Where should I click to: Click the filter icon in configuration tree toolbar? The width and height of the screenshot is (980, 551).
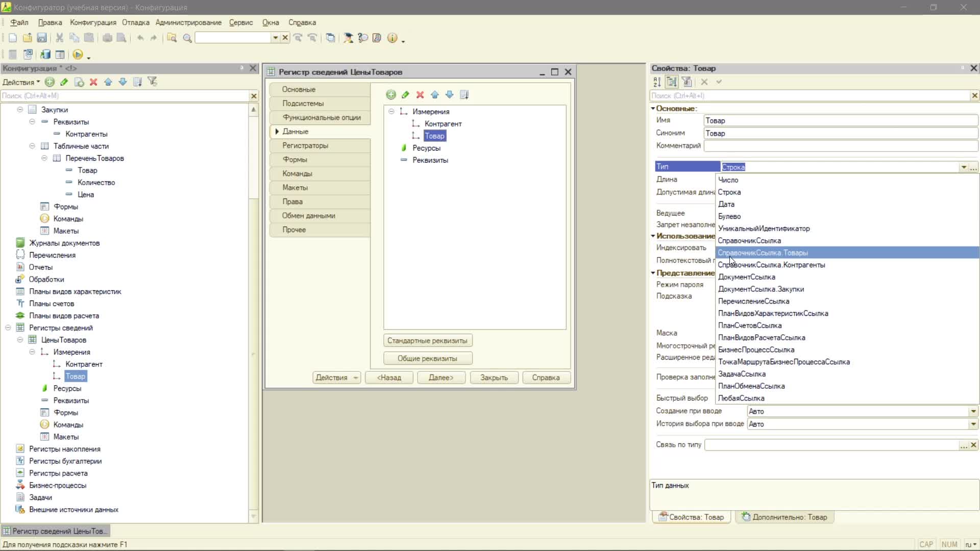pos(152,82)
